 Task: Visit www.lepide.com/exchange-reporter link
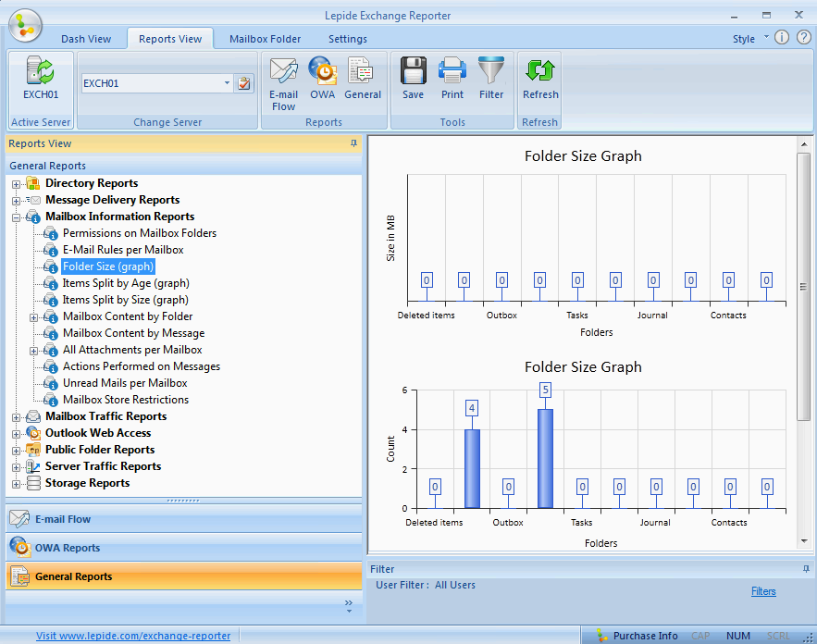tap(133, 636)
